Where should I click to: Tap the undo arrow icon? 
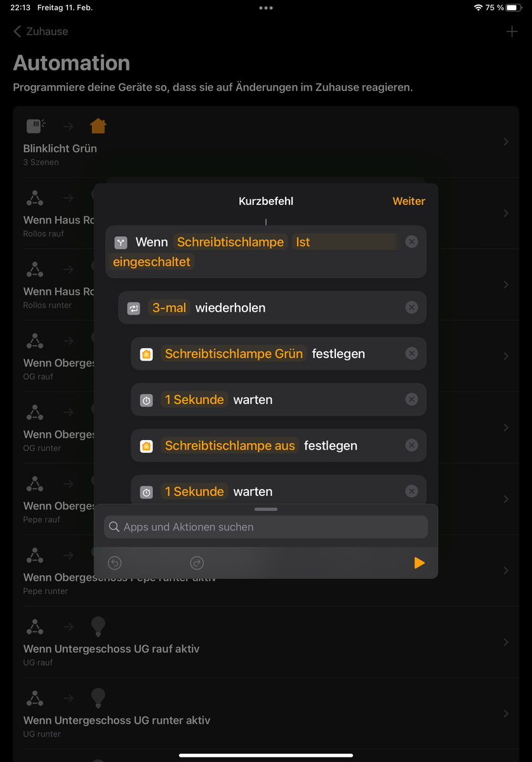click(115, 563)
